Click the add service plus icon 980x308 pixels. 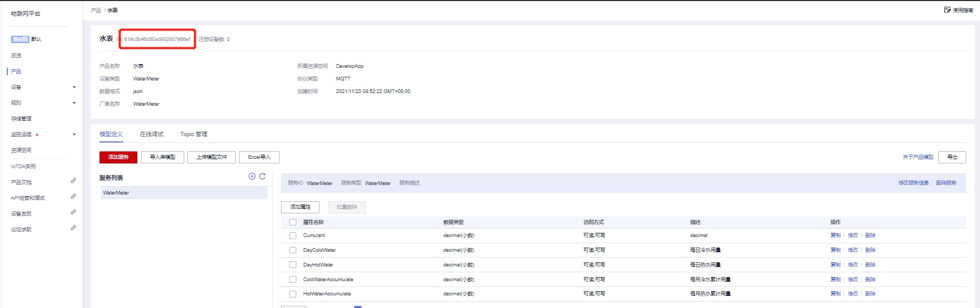(x=252, y=177)
